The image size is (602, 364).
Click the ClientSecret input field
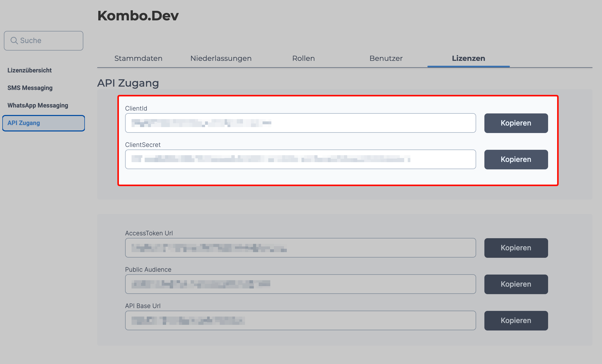[300, 159]
